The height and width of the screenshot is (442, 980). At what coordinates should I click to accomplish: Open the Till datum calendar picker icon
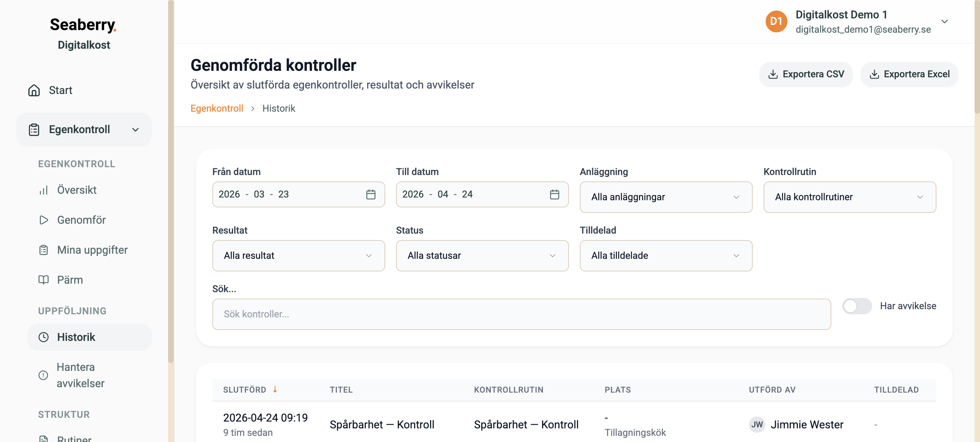point(555,194)
